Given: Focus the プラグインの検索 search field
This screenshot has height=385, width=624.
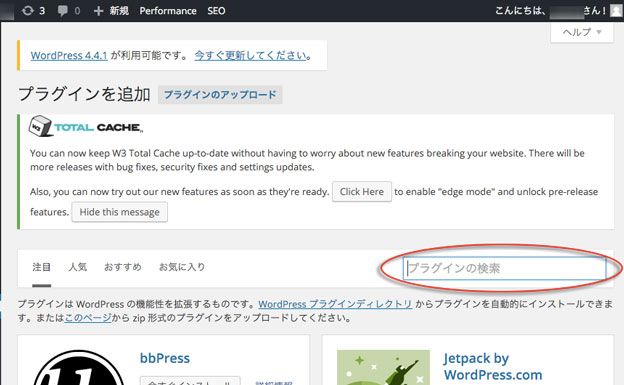Looking at the screenshot, I should pyautogui.click(x=504, y=268).
